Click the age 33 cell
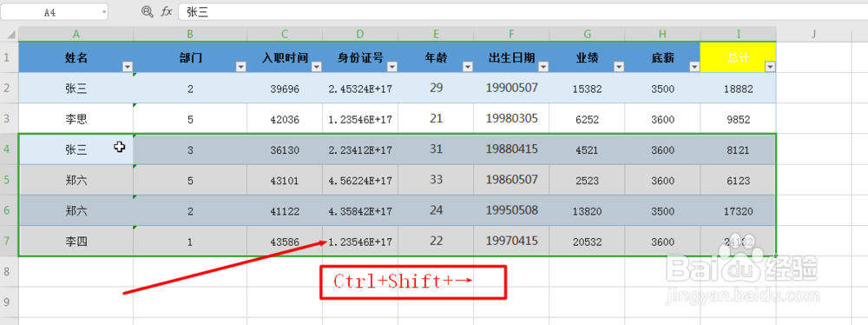 436,180
